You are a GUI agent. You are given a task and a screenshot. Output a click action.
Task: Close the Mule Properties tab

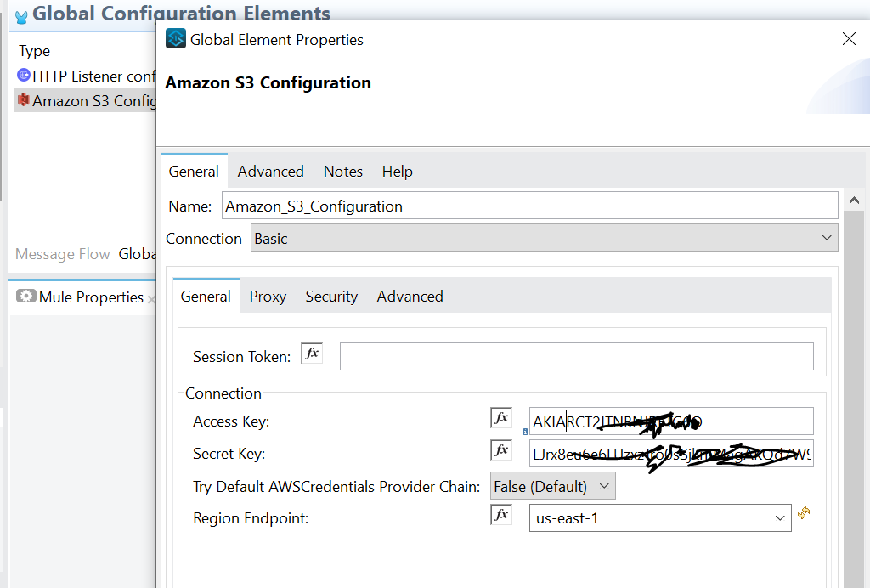[153, 298]
